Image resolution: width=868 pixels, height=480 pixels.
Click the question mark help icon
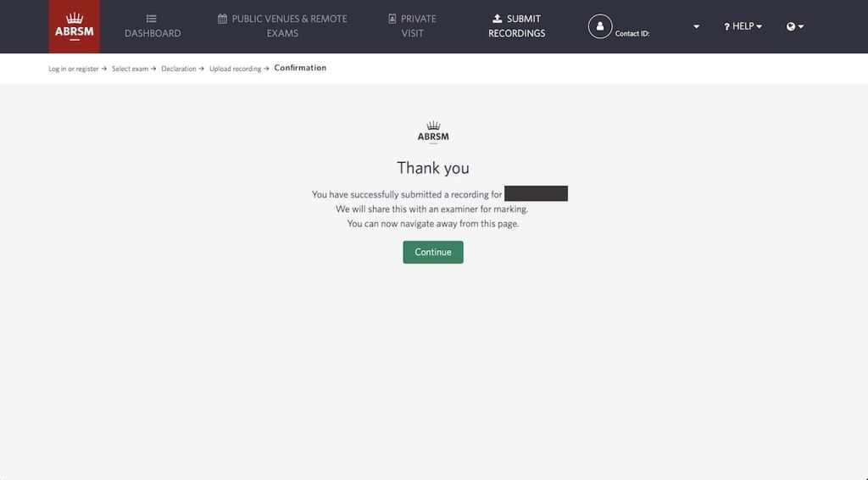726,26
